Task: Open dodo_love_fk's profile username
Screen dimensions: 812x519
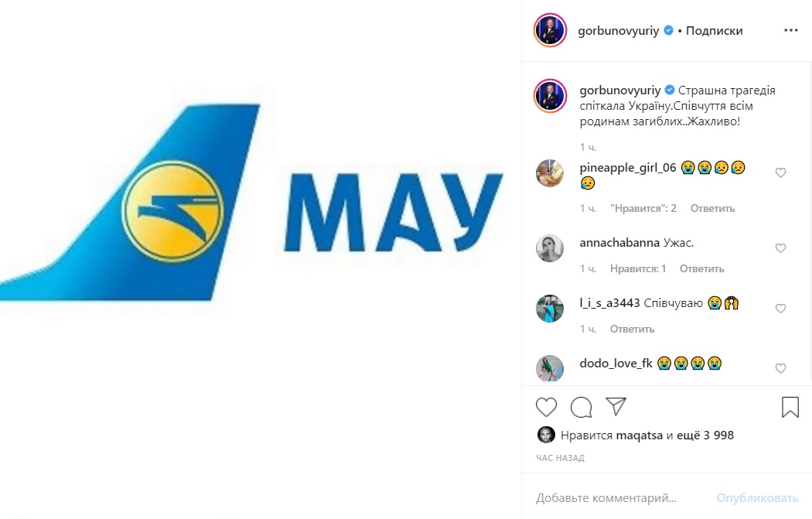Action: click(x=616, y=364)
